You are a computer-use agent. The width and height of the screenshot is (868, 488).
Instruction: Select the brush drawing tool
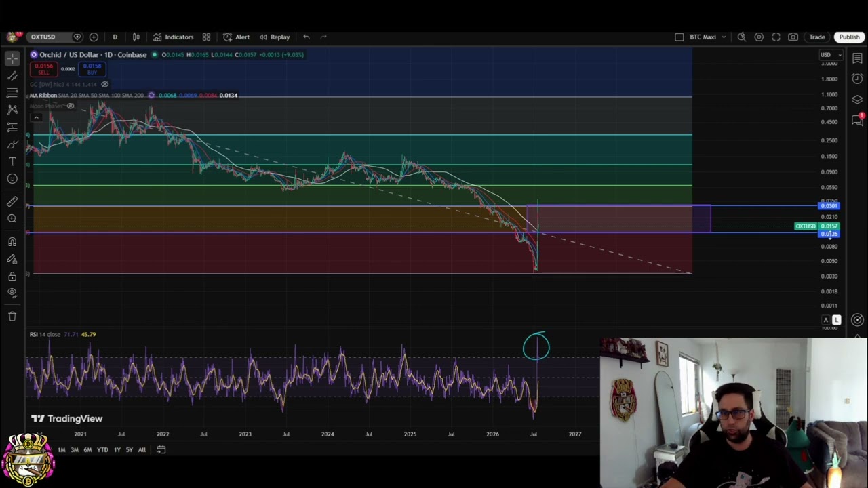click(12, 144)
